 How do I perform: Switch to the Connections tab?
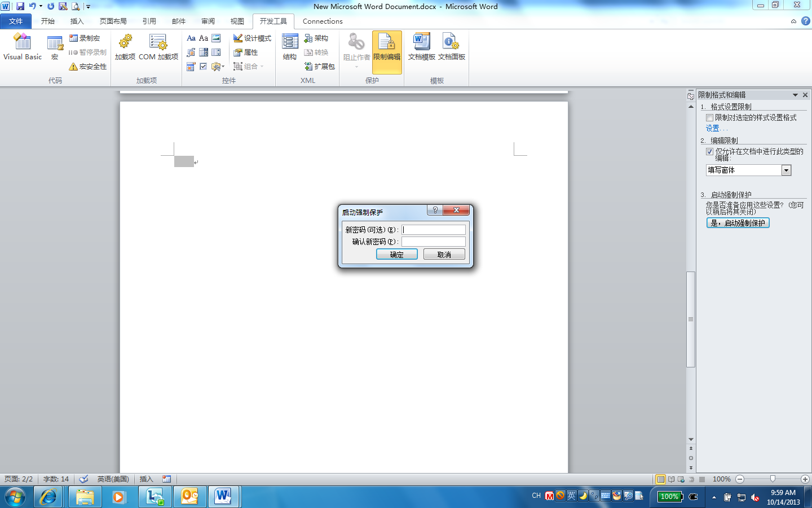pos(323,21)
